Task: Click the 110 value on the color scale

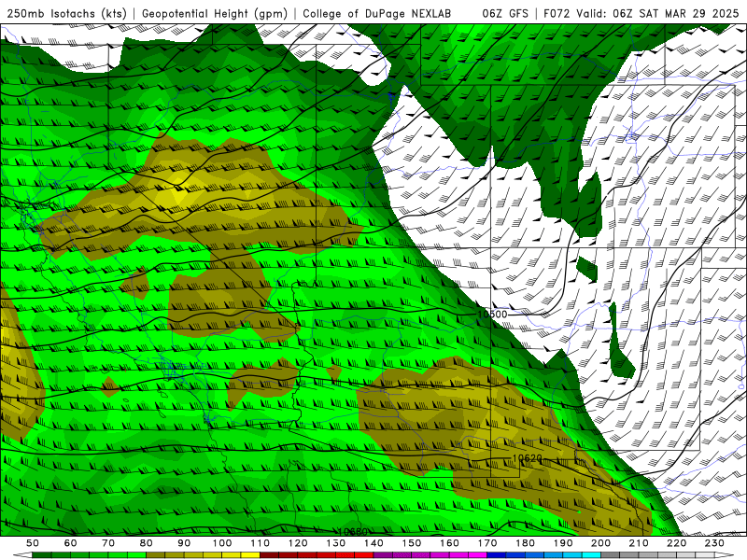Action: click(261, 543)
